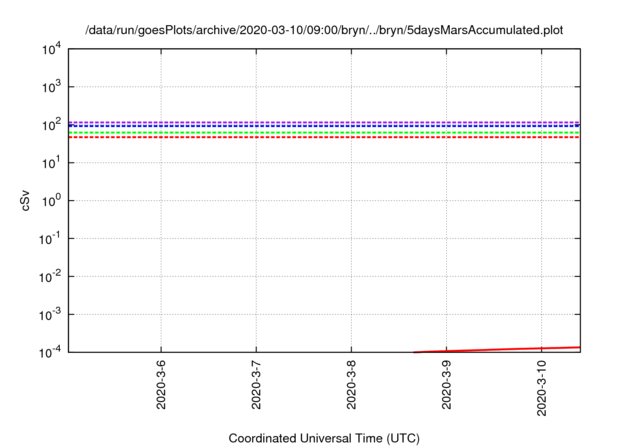Viewport: 640px width, 448px height.
Task: Click the cSv y-axis label
Action: click(25, 200)
